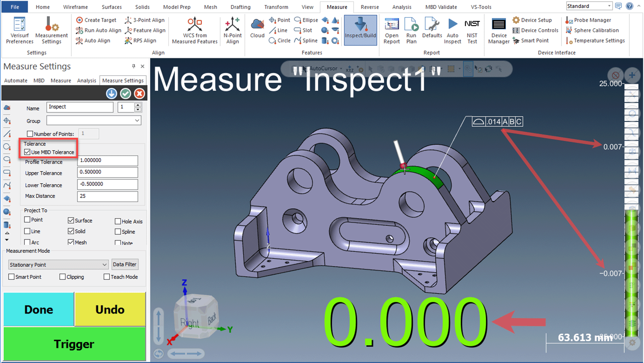Open Sphere Calibration
644x363 pixels.
coord(592,30)
